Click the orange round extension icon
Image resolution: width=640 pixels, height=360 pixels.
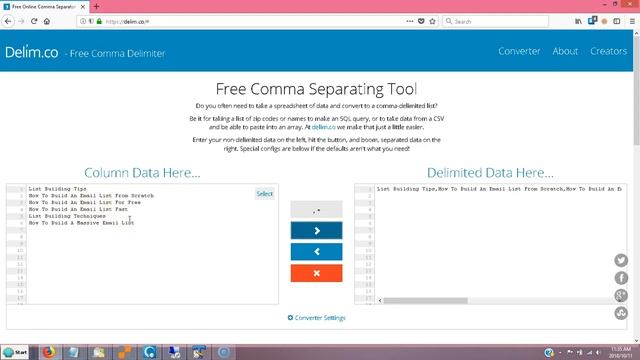coord(604,22)
